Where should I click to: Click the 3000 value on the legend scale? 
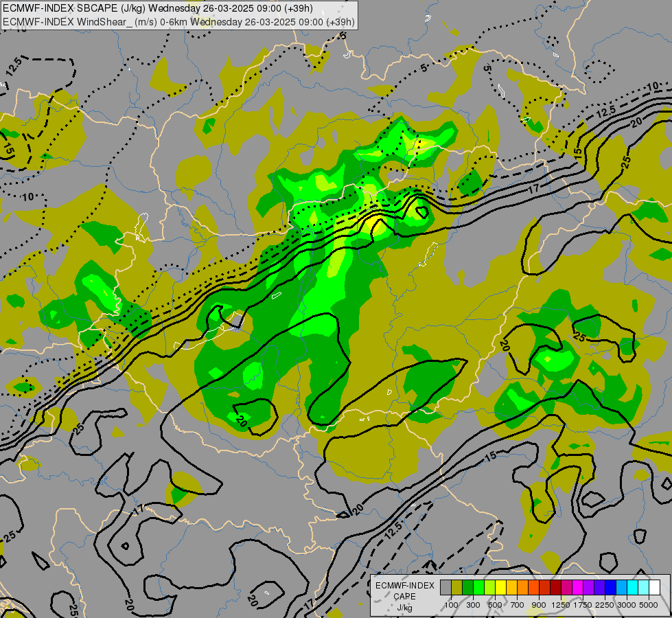pyautogui.click(x=627, y=605)
